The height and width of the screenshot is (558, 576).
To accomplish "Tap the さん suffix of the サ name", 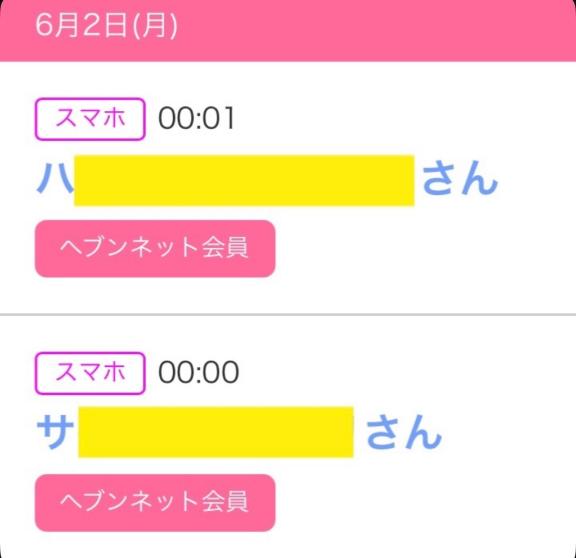I will [404, 432].
